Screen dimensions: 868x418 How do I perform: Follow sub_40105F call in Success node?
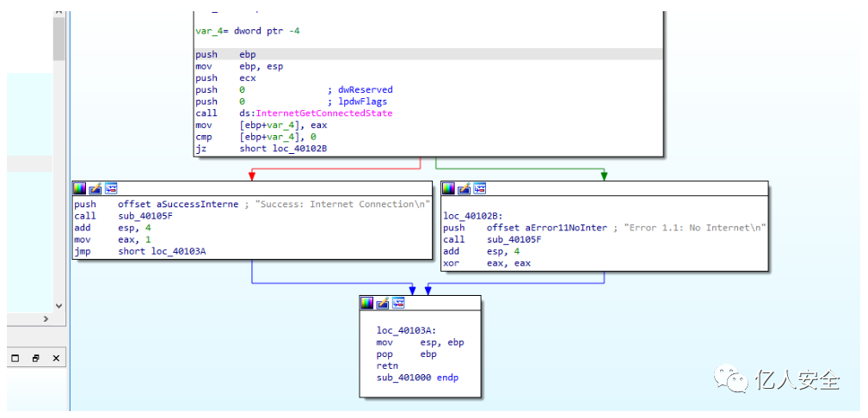coord(145,216)
